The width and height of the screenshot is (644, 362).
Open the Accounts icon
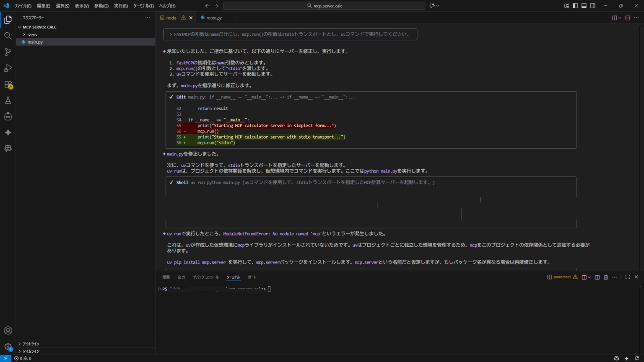pyautogui.click(x=8, y=331)
